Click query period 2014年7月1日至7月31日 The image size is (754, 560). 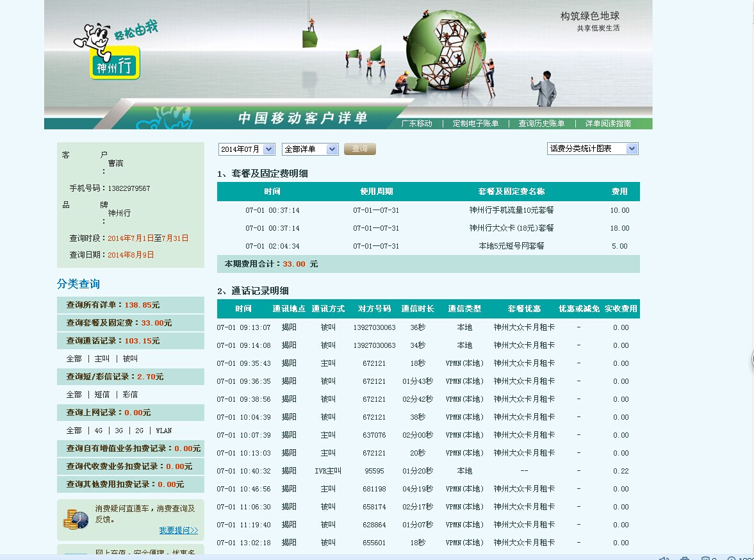pos(148,238)
